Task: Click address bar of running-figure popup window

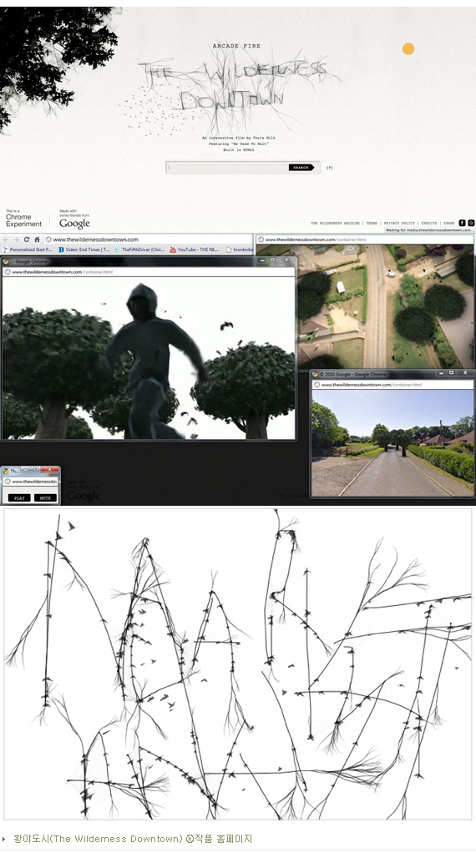Action: pyautogui.click(x=149, y=272)
